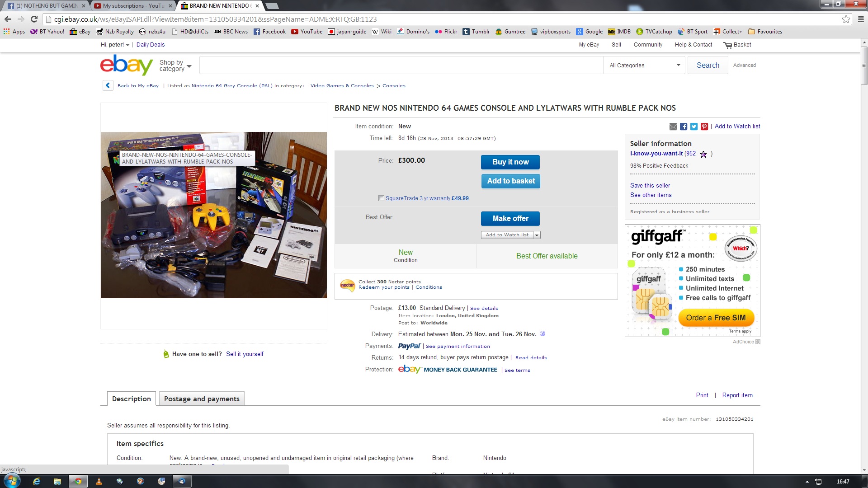Reload the page with the refresh icon
Viewport: 868px width, 488px height.
[x=34, y=19]
